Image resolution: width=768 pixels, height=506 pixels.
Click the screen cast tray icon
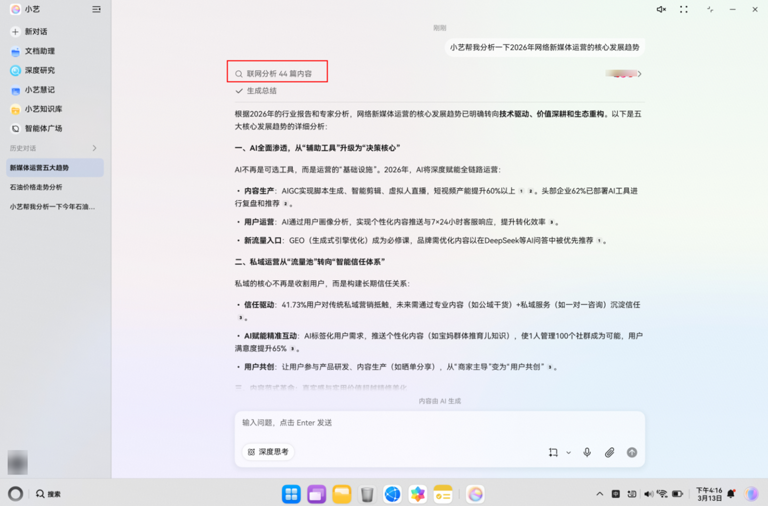632,494
